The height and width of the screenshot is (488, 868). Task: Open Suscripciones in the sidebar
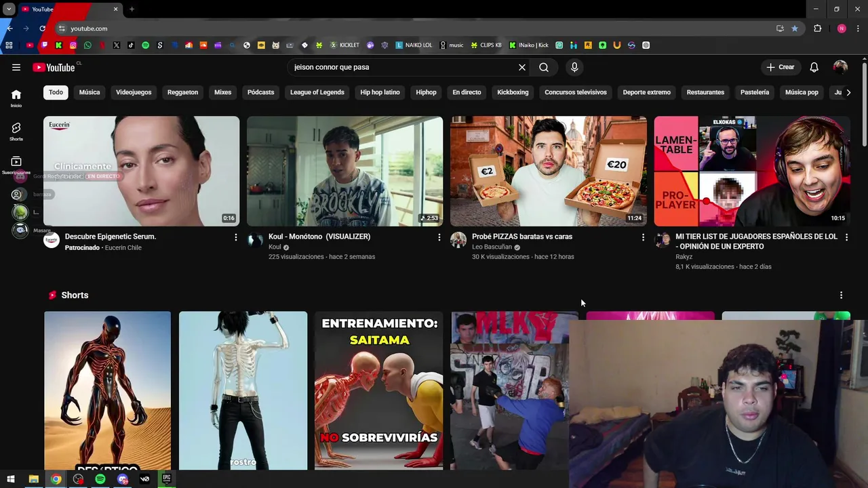coord(16,165)
